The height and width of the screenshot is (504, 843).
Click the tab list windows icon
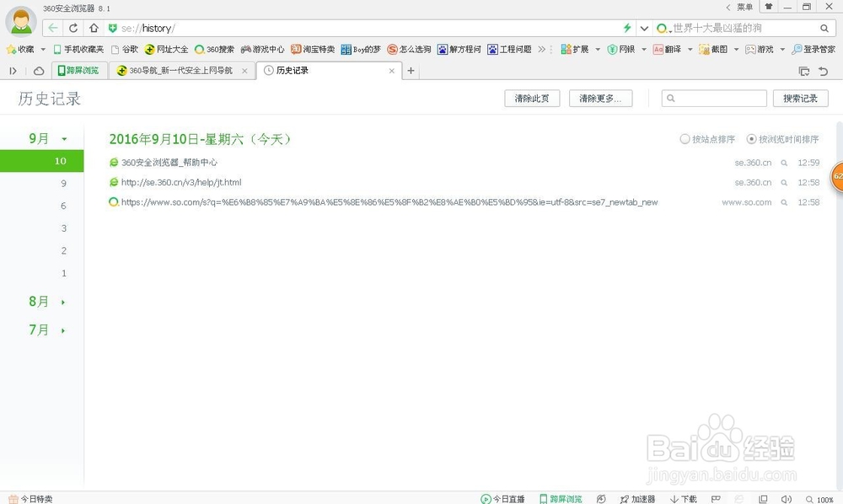click(x=803, y=71)
